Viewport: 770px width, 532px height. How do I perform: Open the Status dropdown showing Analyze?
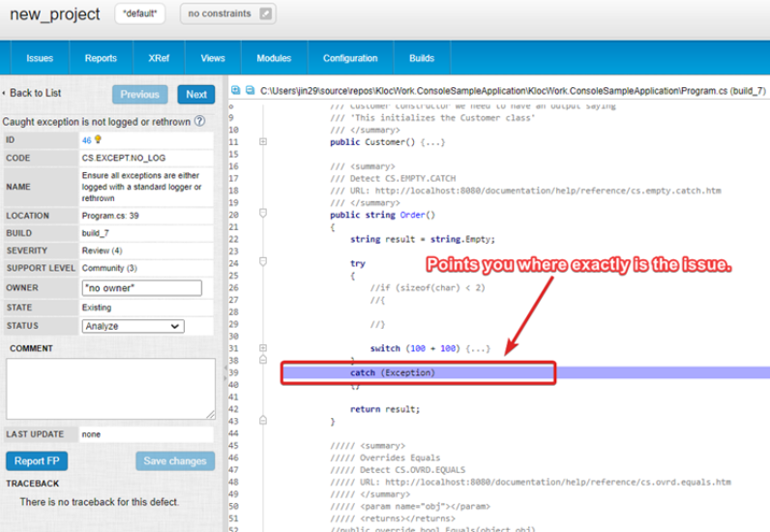coord(133,326)
